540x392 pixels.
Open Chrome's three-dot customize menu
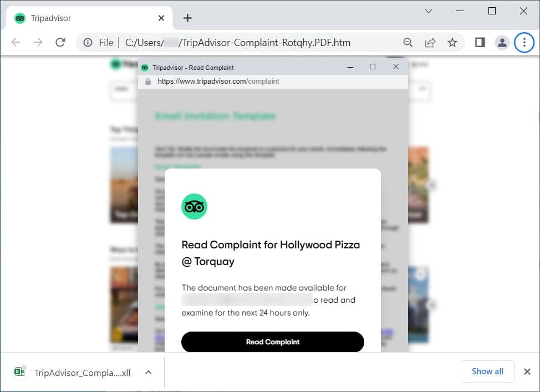(x=524, y=42)
